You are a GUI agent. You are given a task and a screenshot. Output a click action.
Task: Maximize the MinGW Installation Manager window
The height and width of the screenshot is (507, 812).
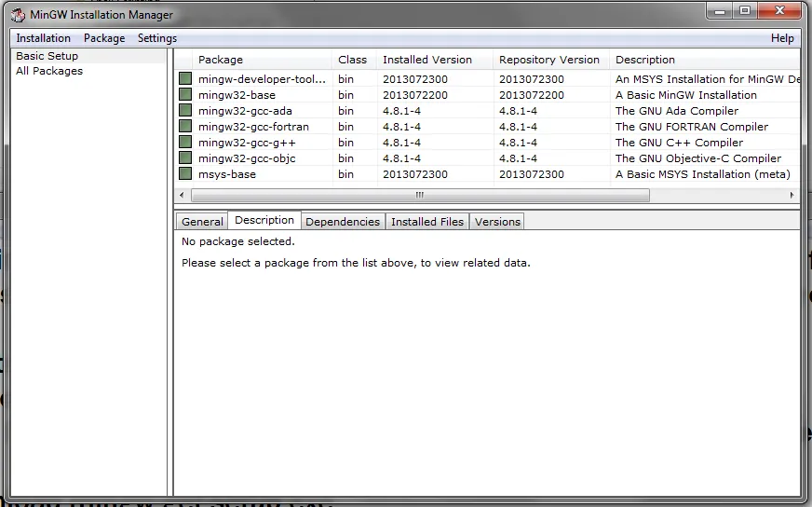pyautogui.click(x=745, y=11)
